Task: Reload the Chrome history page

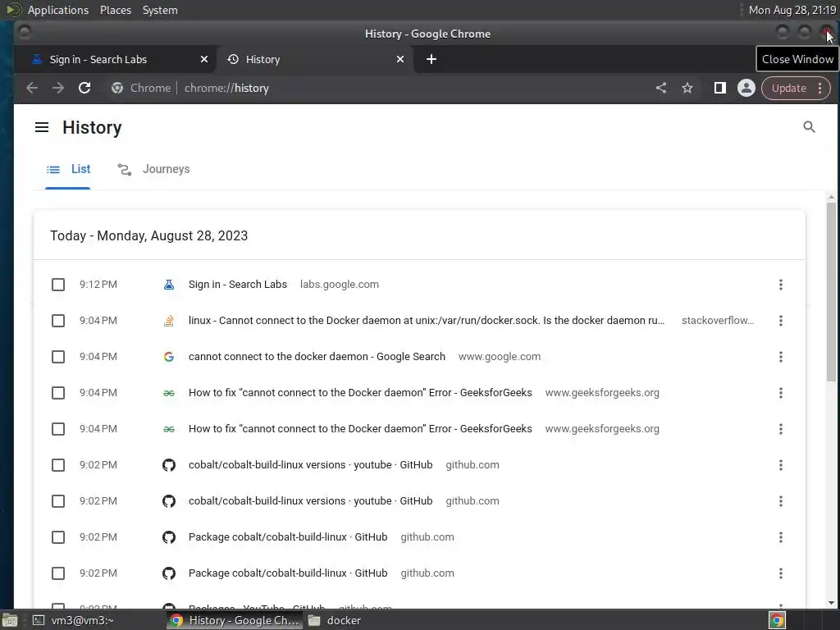Action: [84, 88]
